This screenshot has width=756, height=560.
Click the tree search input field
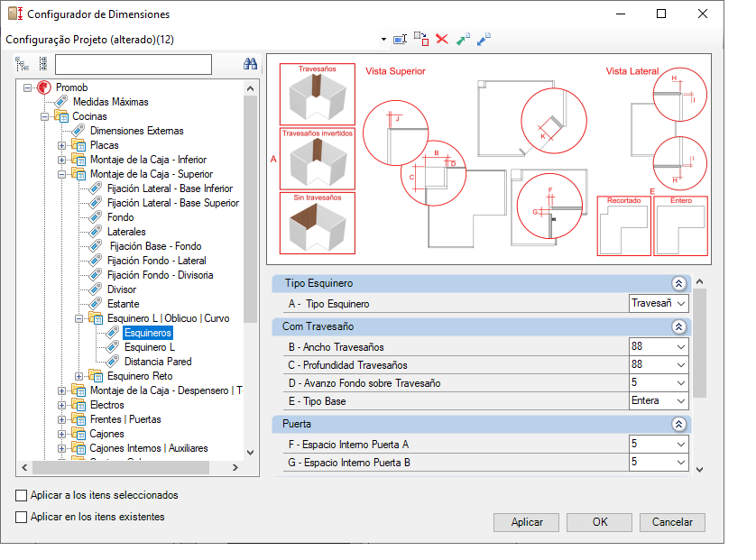pos(134,64)
